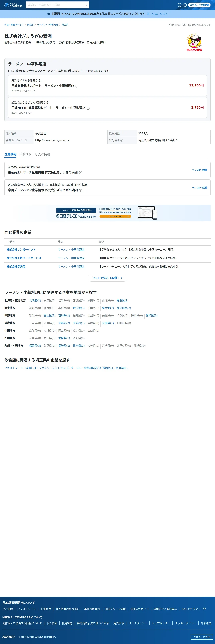Select 愛媛県(1) region link
Viewport: 215px width, 644px height.
coord(64,338)
